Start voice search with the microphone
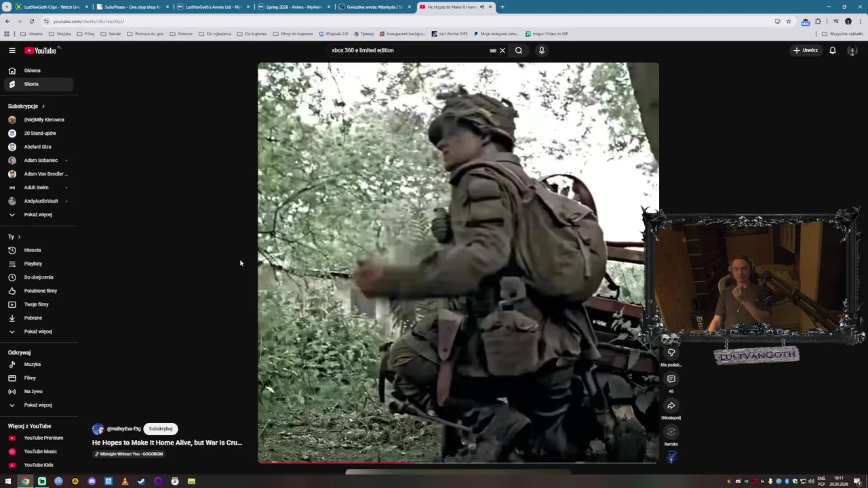 [541, 50]
